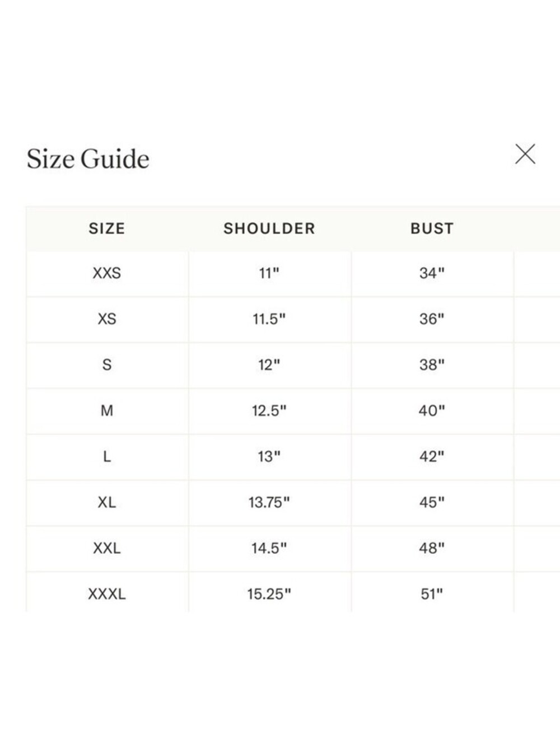Click the 42" bust measurement cell

tap(432, 457)
